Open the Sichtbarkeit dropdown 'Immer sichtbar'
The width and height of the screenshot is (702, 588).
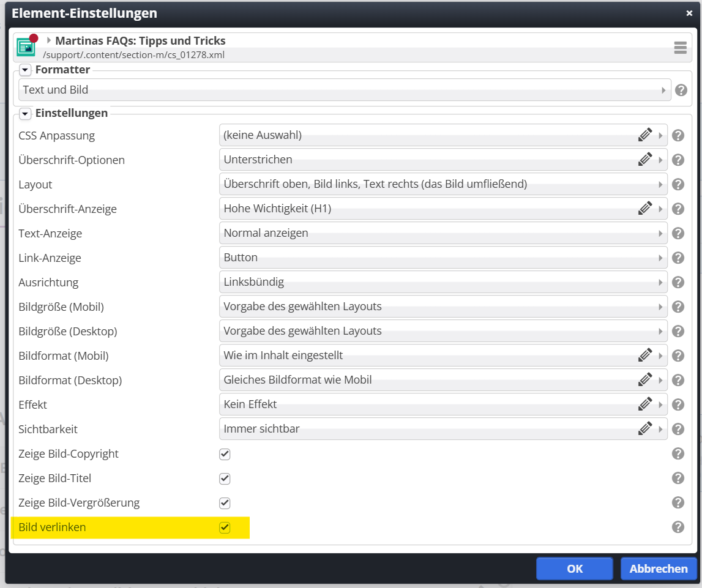[443, 429]
